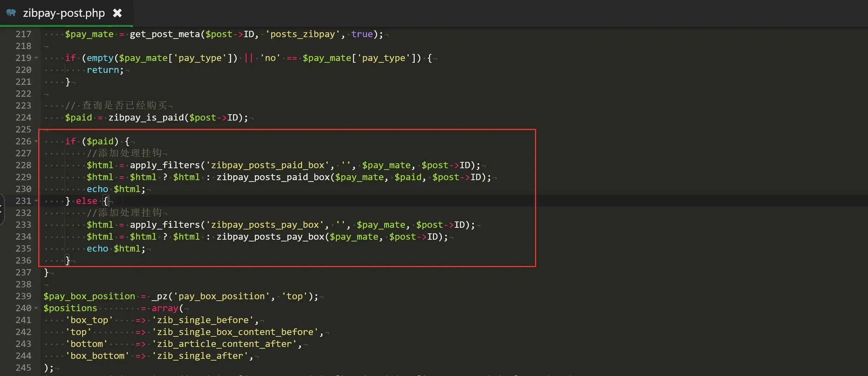Screen dimensions: 868x376
Task: Click the side panel handle on left edge
Action: pyautogui.click(x=2, y=208)
